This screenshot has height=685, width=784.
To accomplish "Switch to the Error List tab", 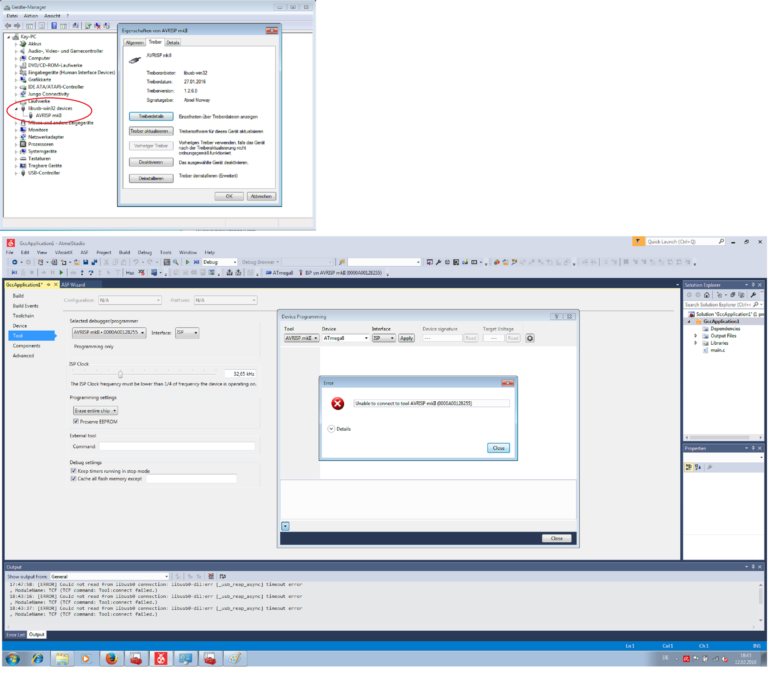I will tap(15, 635).
